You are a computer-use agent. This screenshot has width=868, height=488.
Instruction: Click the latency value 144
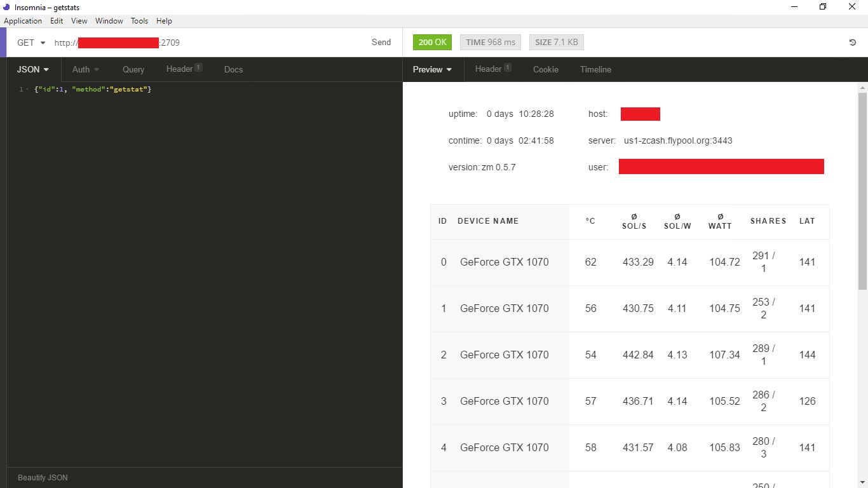point(807,355)
